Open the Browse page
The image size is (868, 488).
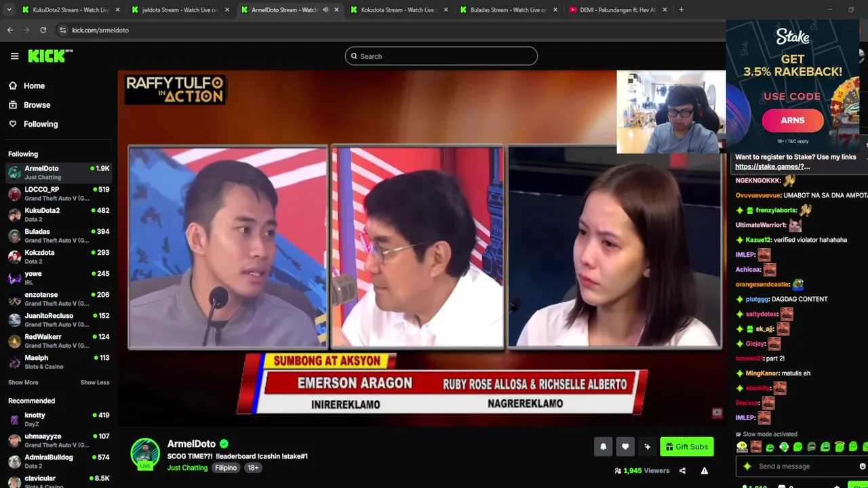37,105
